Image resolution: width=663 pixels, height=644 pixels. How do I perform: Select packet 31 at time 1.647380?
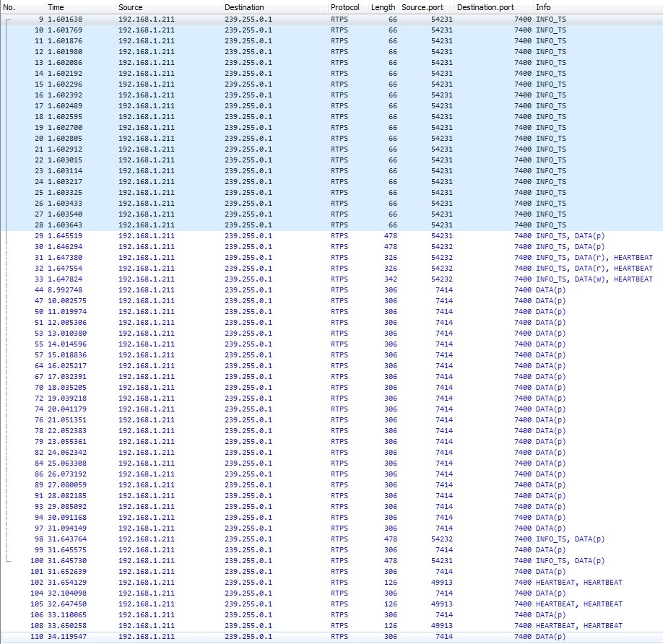[331, 257]
